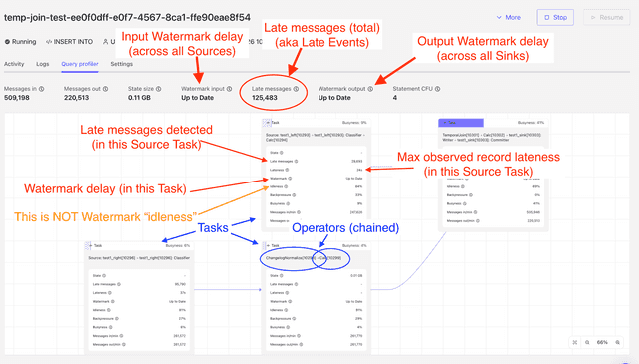Screen dimensions: 639x364
Task: Click State size value 0.11 GB
Action: [139, 98]
